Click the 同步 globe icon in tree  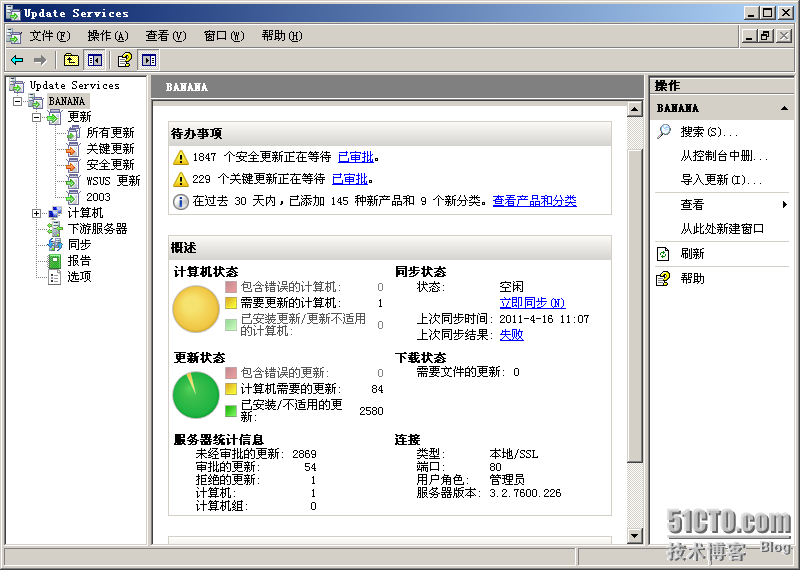[55, 244]
